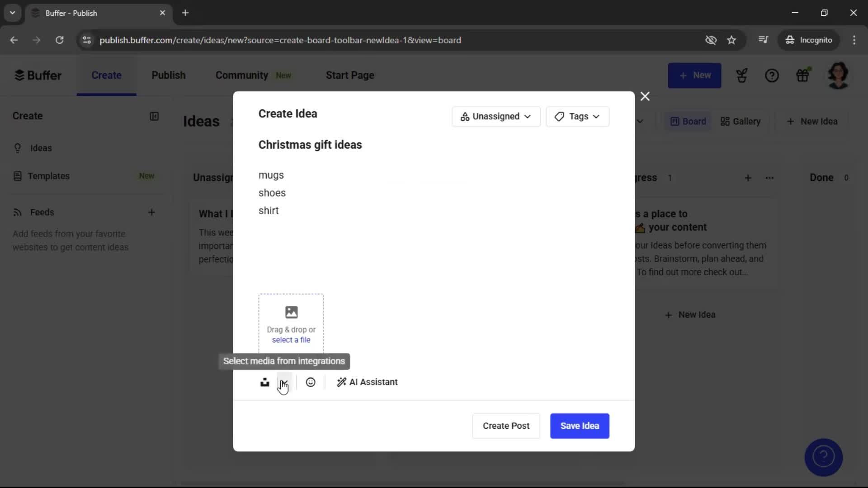
Task: Click the Save Idea button
Action: tap(580, 426)
